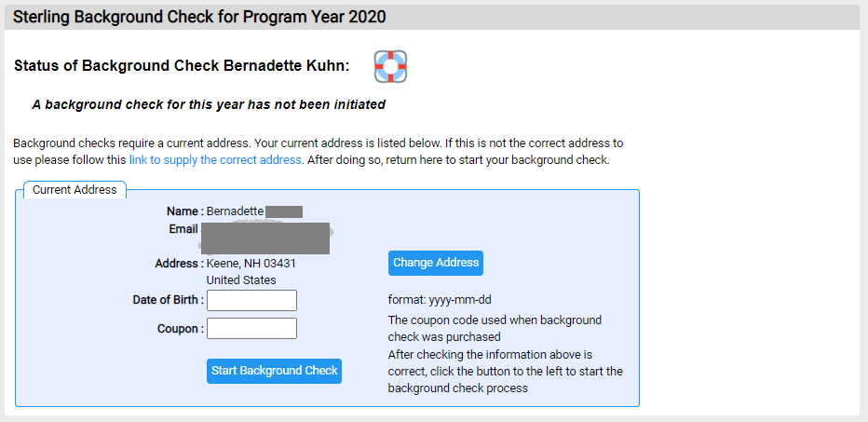Click the coupon code explanation text
The width and height of the screenshot is (868, 422).
click(495, 329)
